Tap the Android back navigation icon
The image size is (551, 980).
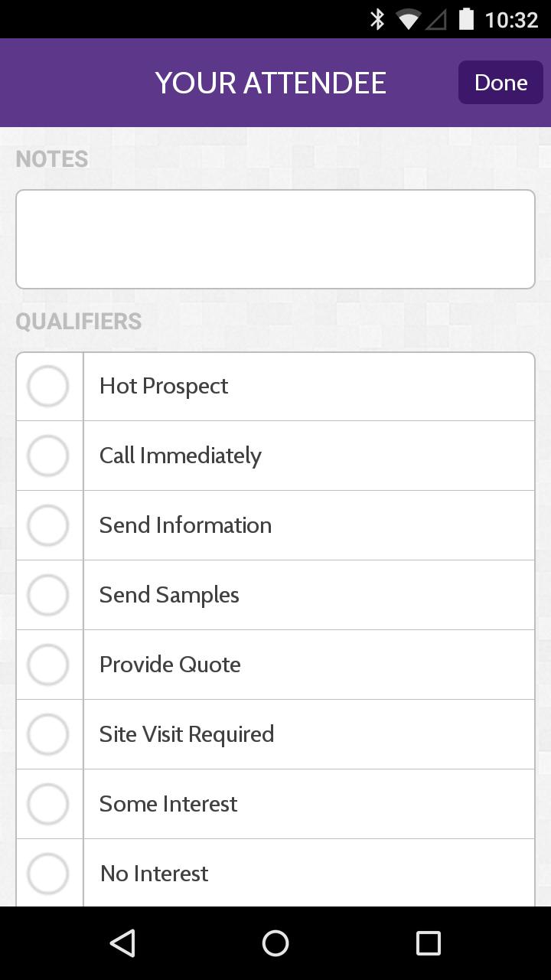point(122,943)
